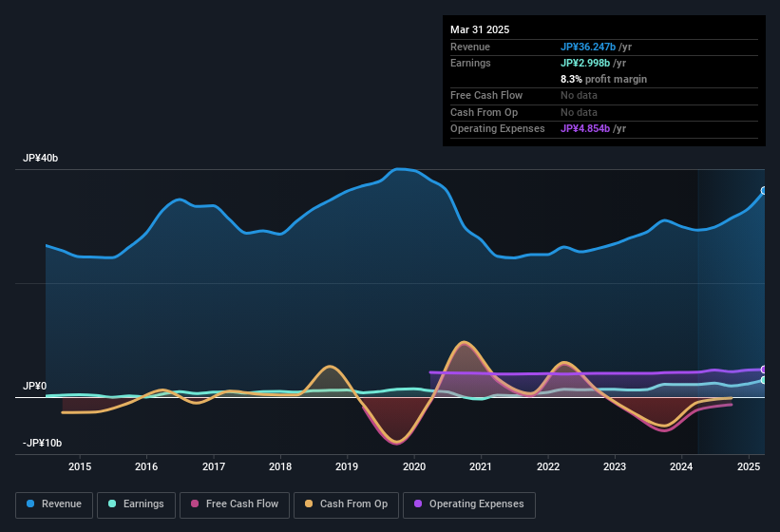Toggle the Earnings legend button
Image resolution: width=780 pixels, height=532 pixels.
136,504
